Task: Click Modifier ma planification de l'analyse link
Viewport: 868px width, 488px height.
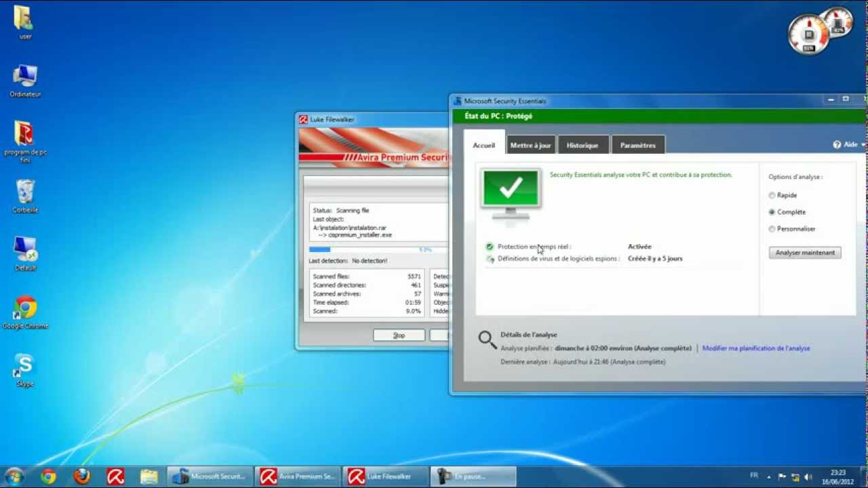Action: 756,348
